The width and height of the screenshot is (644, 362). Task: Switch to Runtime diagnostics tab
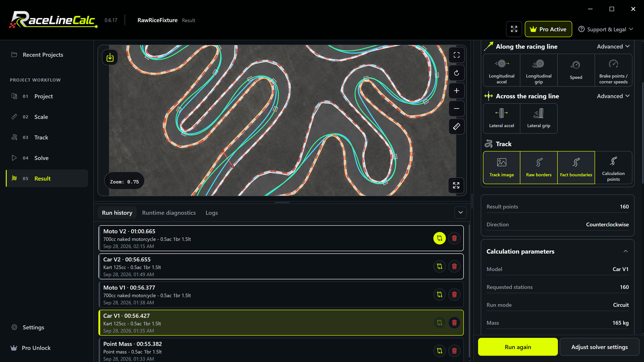(x=169, y=213)
